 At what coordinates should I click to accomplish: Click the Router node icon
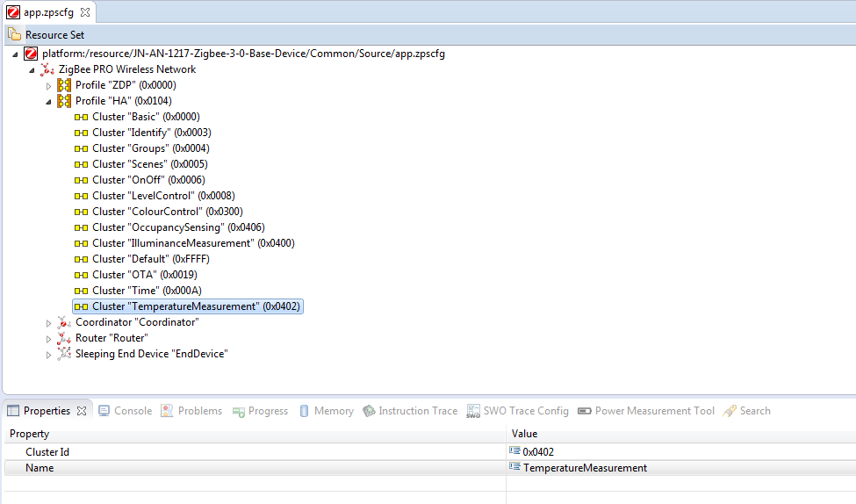[64, 338]
